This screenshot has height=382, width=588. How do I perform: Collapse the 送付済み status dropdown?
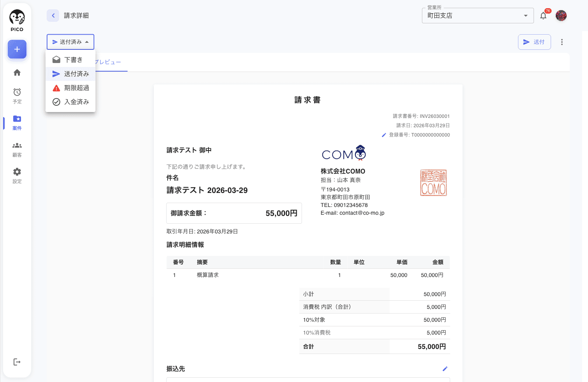point(70,42)
